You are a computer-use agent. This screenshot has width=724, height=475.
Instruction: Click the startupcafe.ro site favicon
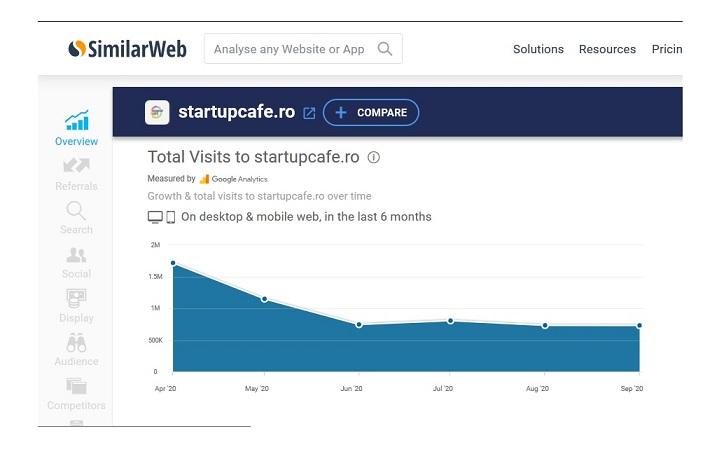[x=157, y=112]
